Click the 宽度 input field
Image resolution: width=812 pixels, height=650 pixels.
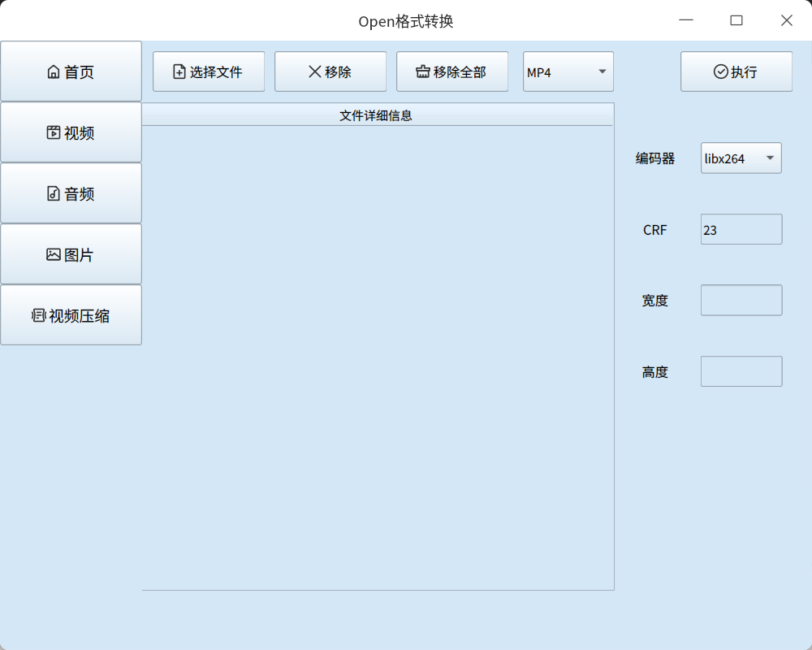click(741, 300)
